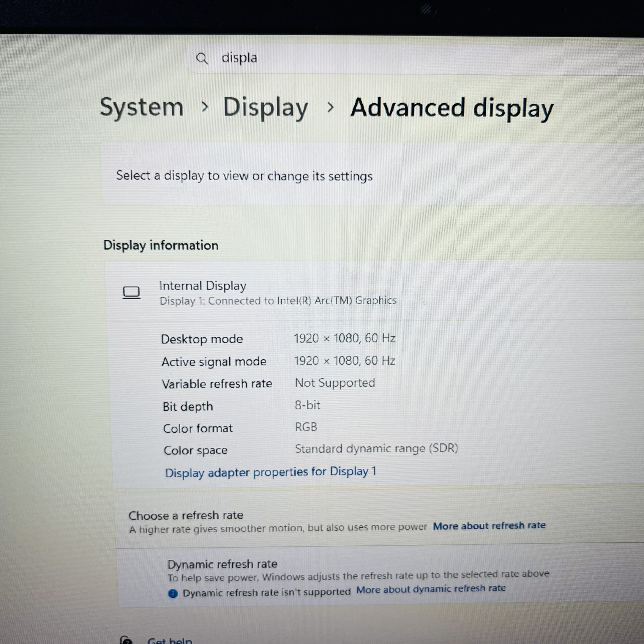Click the "A higher rate gives smoother motion" description
The height and width of the screenshot is (644, 644).
point(278,528)
